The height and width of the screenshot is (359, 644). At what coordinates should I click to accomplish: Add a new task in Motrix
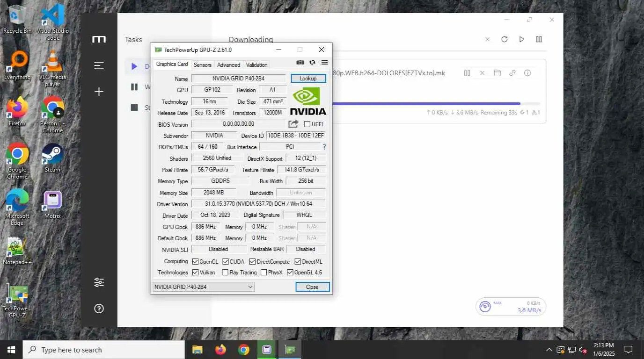tap(99, 92)
